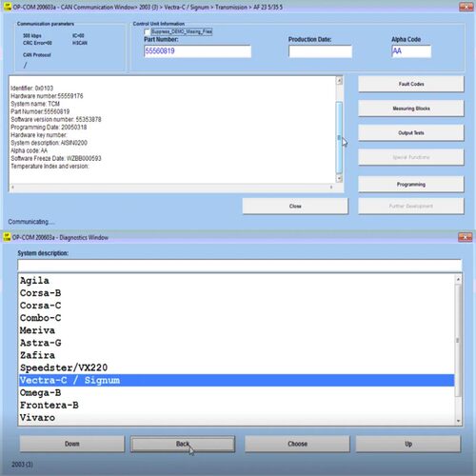Click the Up button
The image size is (476, 476).
[x=408, y=444]
